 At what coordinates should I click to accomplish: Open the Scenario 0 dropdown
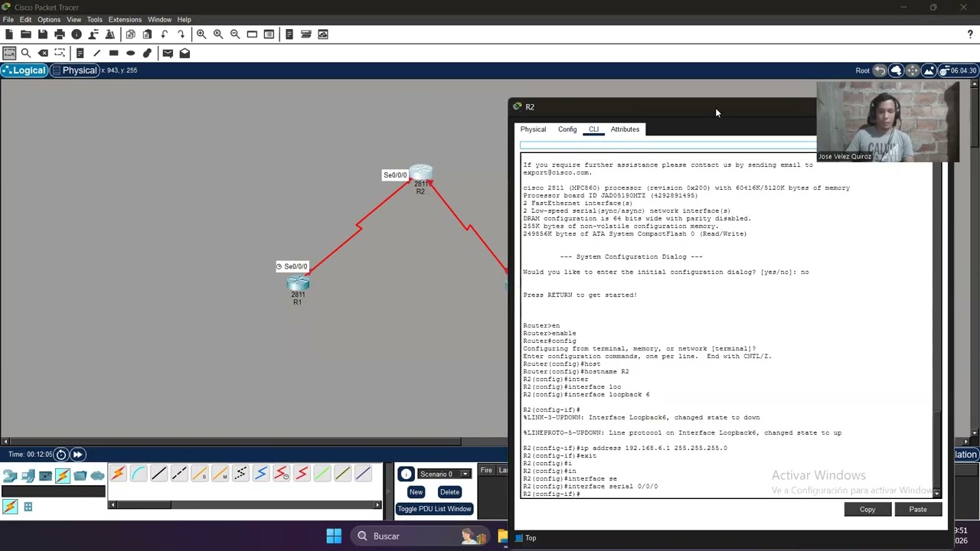click(443, 474)
